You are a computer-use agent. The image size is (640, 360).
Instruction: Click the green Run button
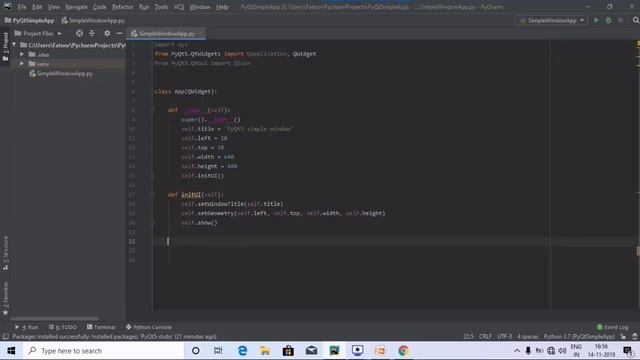point(596,20)
